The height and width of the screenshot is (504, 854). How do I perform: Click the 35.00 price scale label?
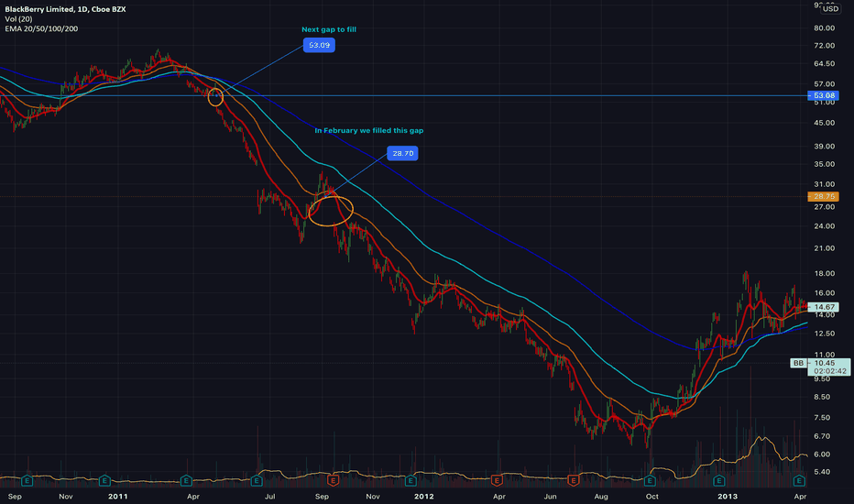point(824,164)
